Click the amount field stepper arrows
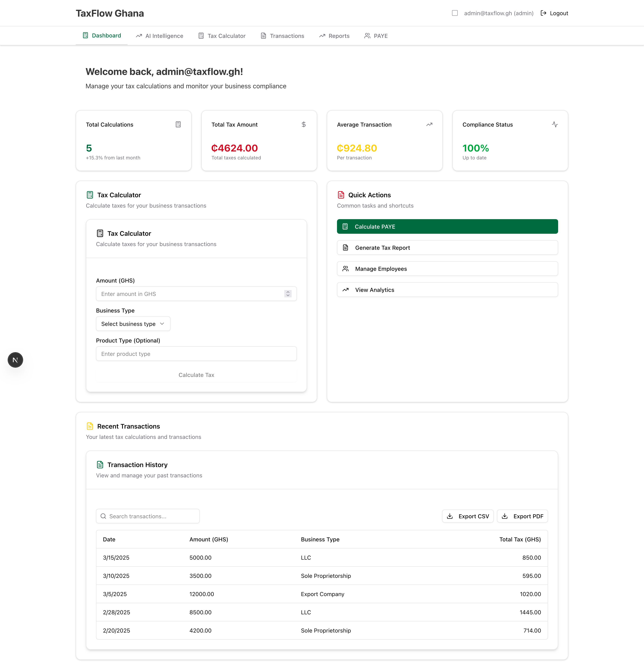 [x=288, y=294]
